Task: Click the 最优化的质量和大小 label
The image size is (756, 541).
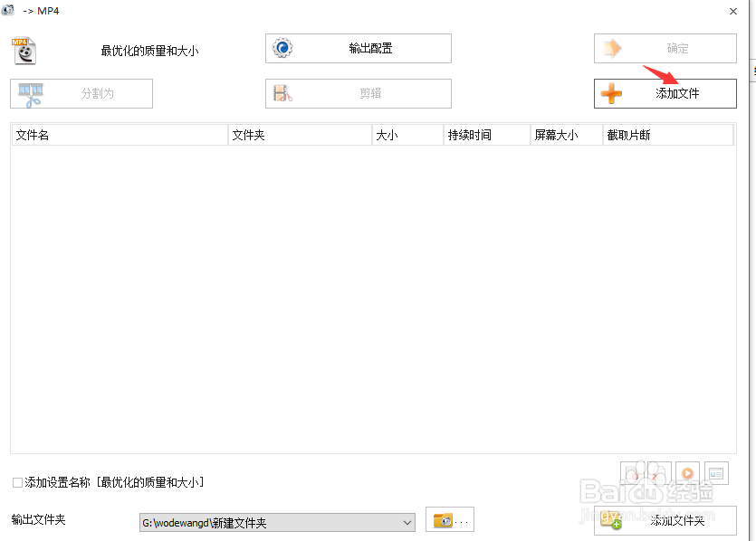Action: coord(149,51)
